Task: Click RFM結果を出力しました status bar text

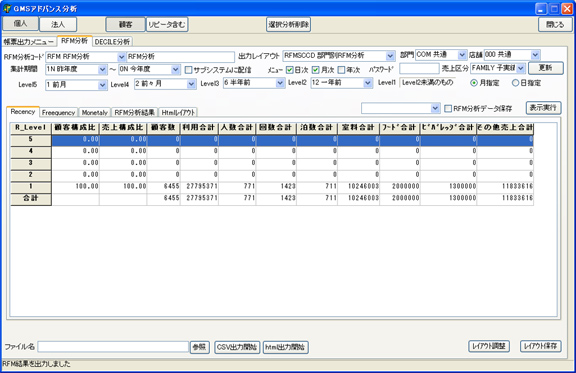Action: (x=36, y=364)
